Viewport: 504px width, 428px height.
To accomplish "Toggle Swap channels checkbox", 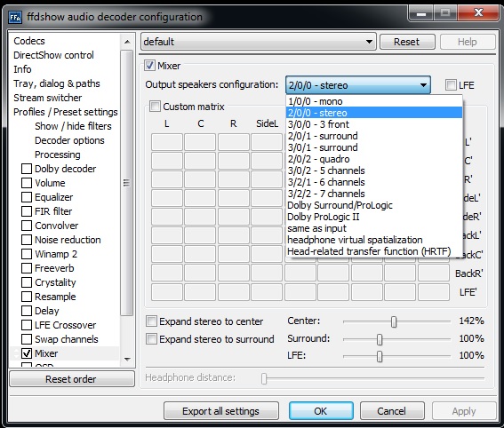I will (27, 339).
